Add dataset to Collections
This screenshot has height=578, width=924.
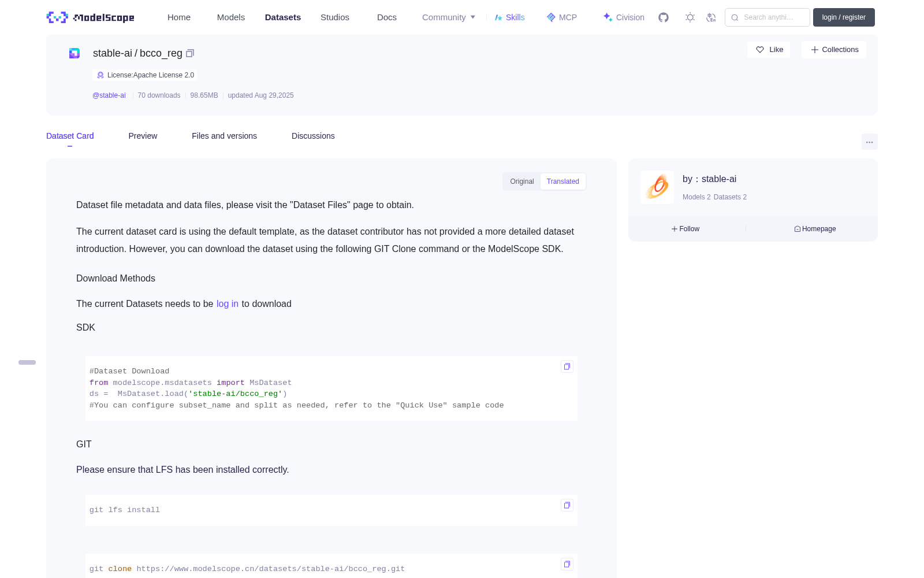[x=834, y=50]
